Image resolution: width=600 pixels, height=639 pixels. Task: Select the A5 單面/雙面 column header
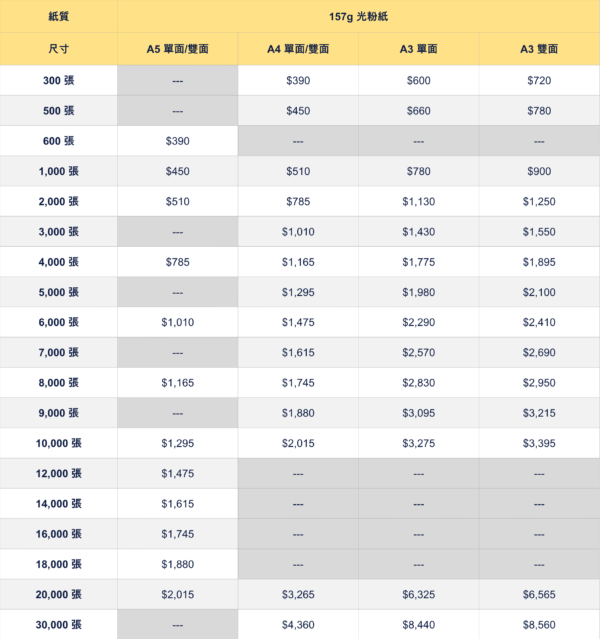(x=178, y=49)
